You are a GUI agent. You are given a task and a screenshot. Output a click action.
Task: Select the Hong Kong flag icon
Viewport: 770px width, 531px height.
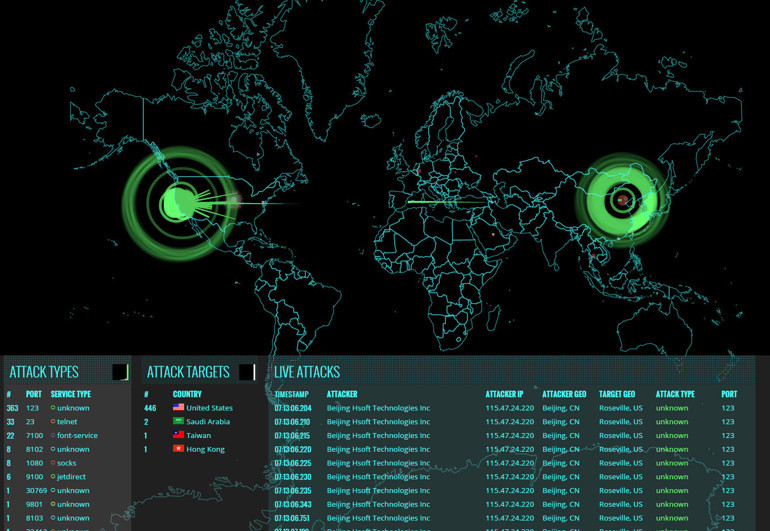178,450
